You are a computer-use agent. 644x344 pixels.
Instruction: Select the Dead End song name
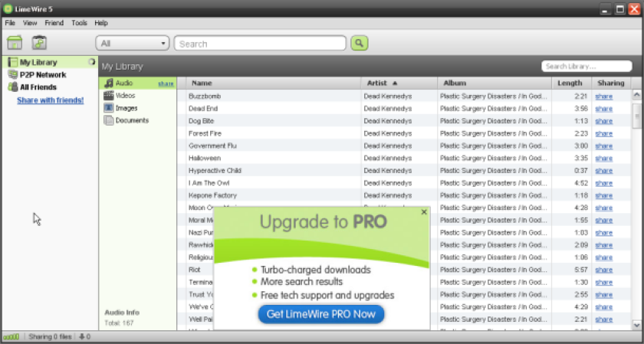(x=203, y=109)
